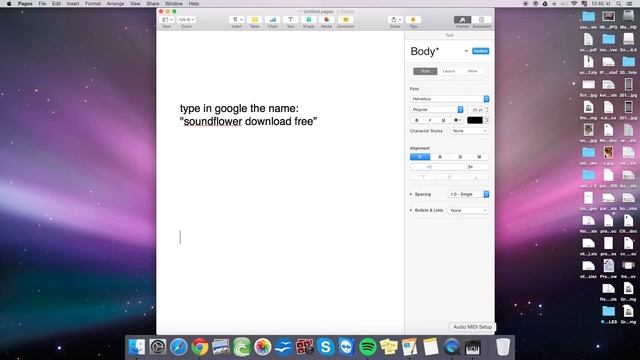Click the line 'type in google the name:'
Image resolution: width=640 pixels, height=360 pixels.
pyautogui.click(x=239, y=108)
